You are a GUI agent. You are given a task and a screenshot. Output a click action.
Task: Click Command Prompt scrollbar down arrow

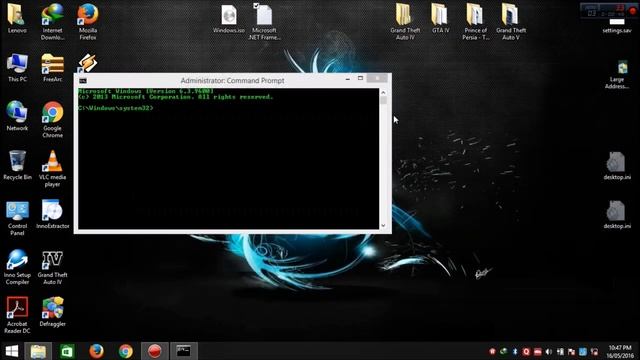(x=383, y=225)
